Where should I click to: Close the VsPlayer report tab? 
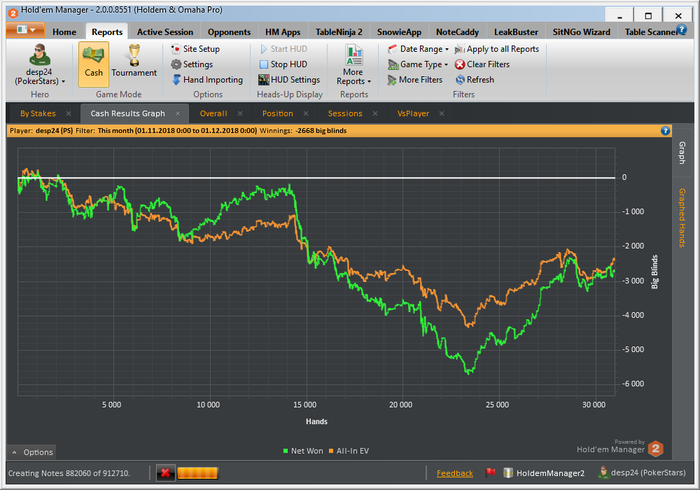click(442, 114)
